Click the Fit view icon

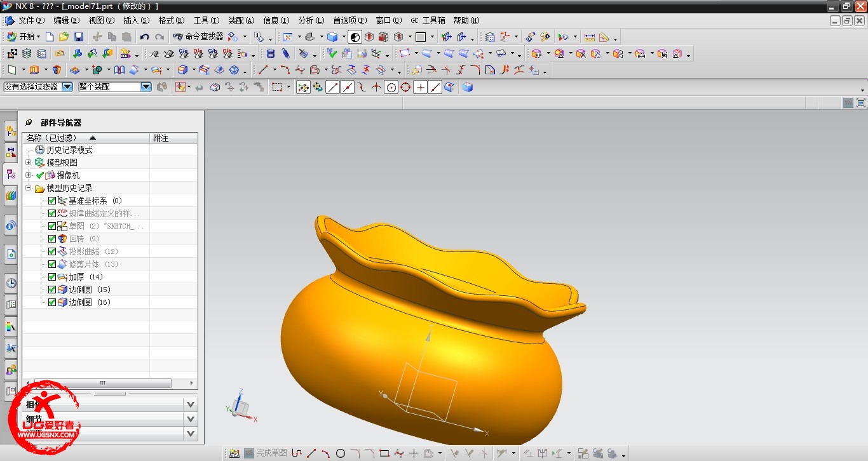pyautogui.click(x=288, y=37)
